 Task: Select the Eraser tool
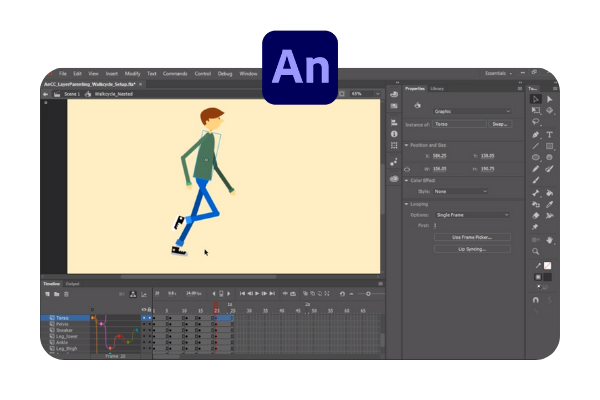pos(536,215)
